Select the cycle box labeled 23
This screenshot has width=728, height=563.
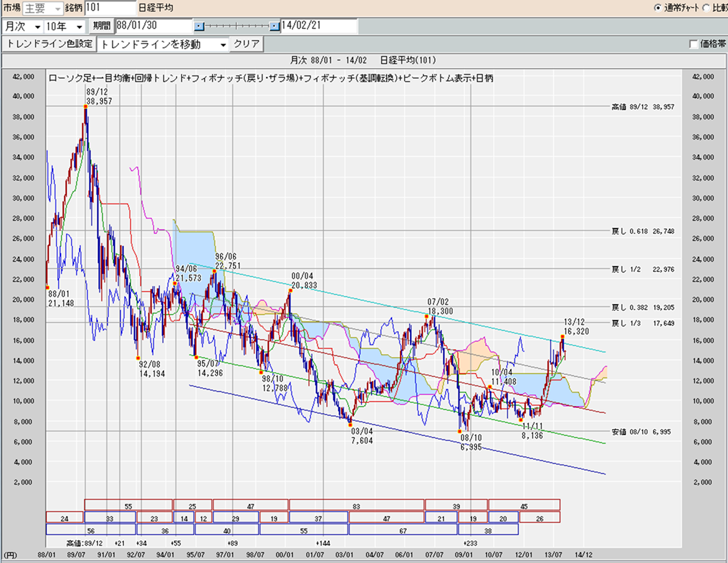click(154, 517)
